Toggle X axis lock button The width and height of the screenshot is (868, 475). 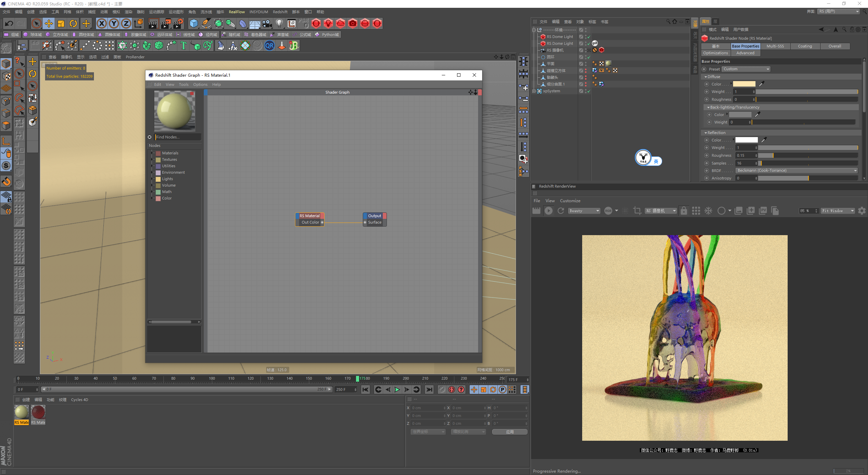pos(101,23)
